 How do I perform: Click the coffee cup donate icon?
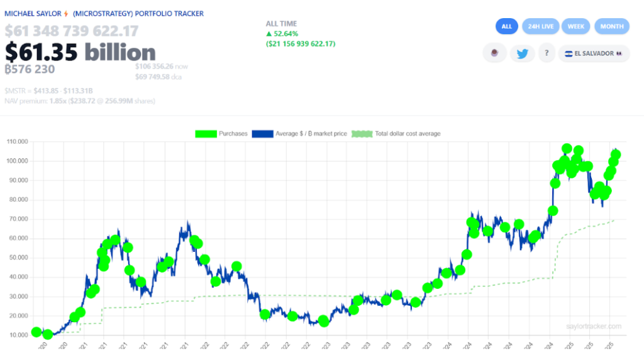pos(494,53)
